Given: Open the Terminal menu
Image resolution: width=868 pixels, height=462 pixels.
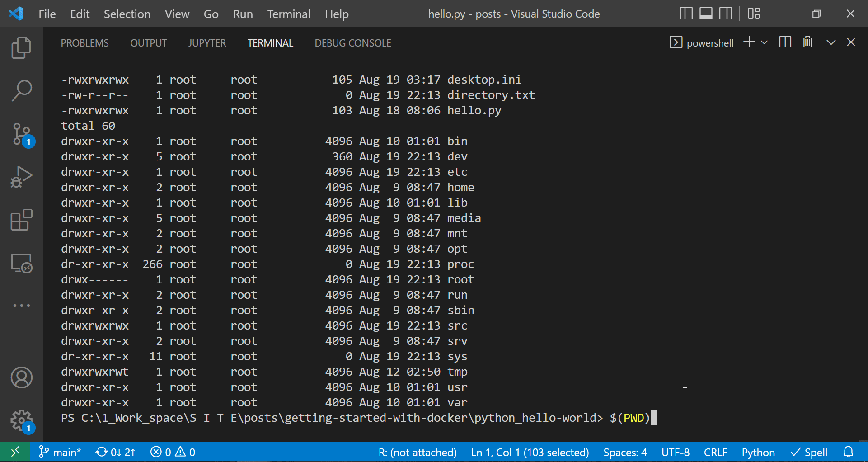Looking at the screenshot, I should [x=289, y=14].
